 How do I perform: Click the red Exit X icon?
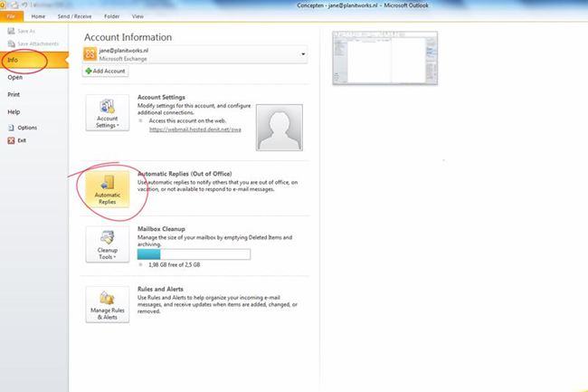(11, 140)
